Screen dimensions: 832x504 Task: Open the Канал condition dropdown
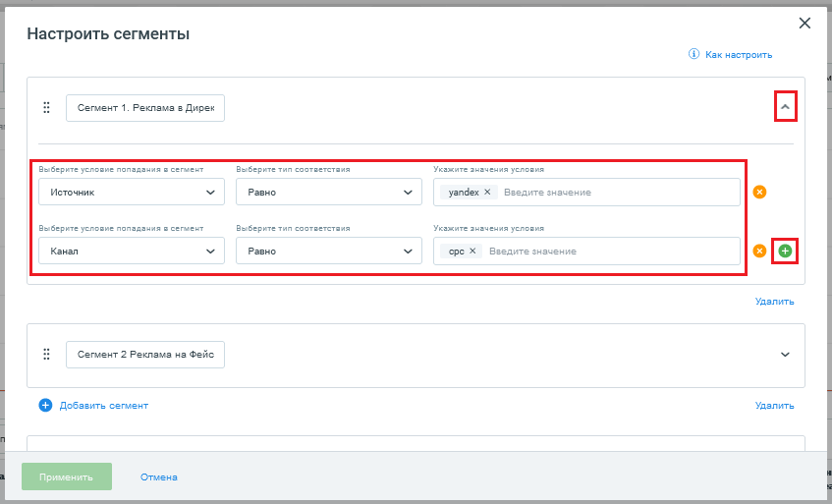[x=132, y=251]
